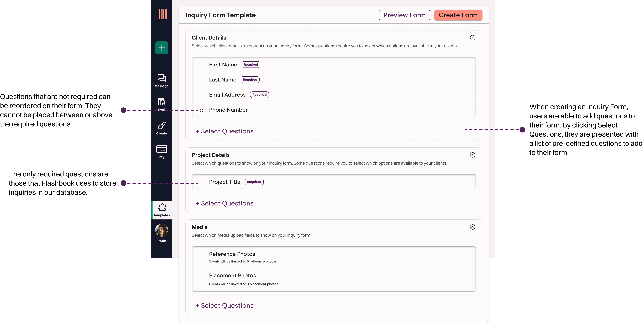Viewport: 644px width, 323px height.
Task: Select the Templates puzzle icon
Action: point(162,207)
